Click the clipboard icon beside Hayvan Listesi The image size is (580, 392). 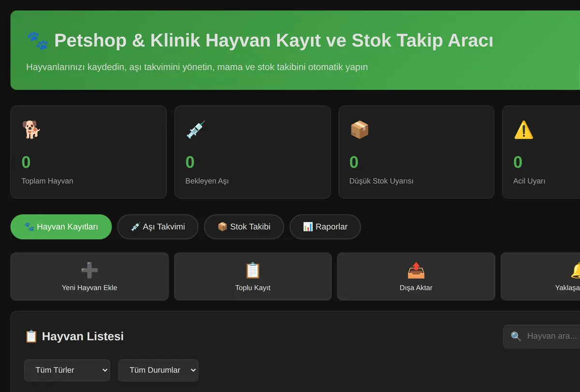click(x=31, y=336)
